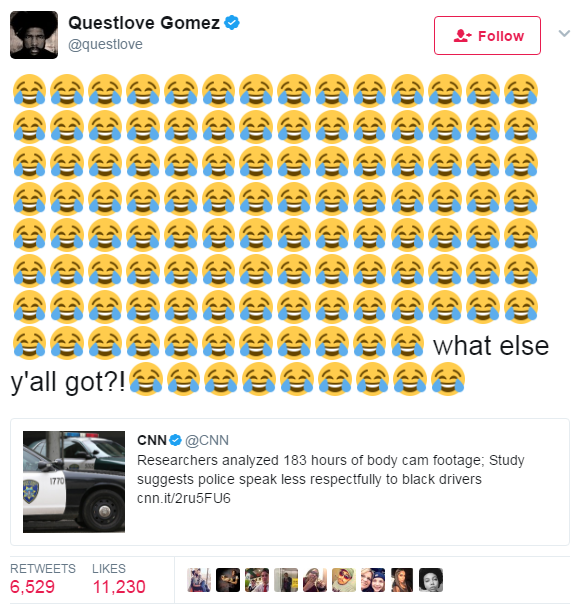Open the first liker's avatar thumbnail
581x613 pixels.
pyautogui.click(x=199, y=580)
